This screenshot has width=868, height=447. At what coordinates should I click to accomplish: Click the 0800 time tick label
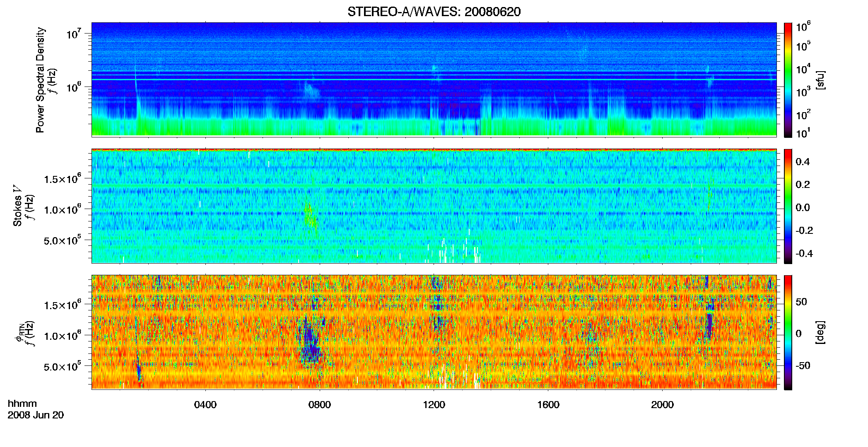click(x=320, y=405)
